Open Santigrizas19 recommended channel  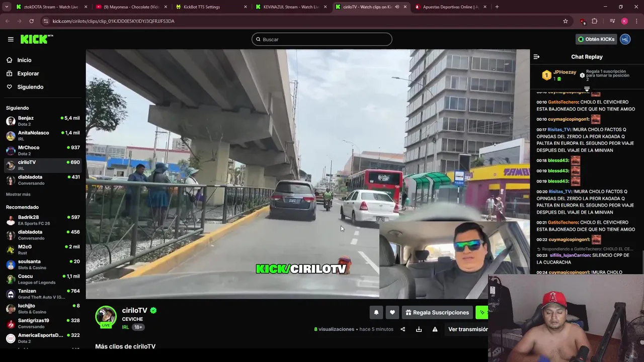click(43, 323)
